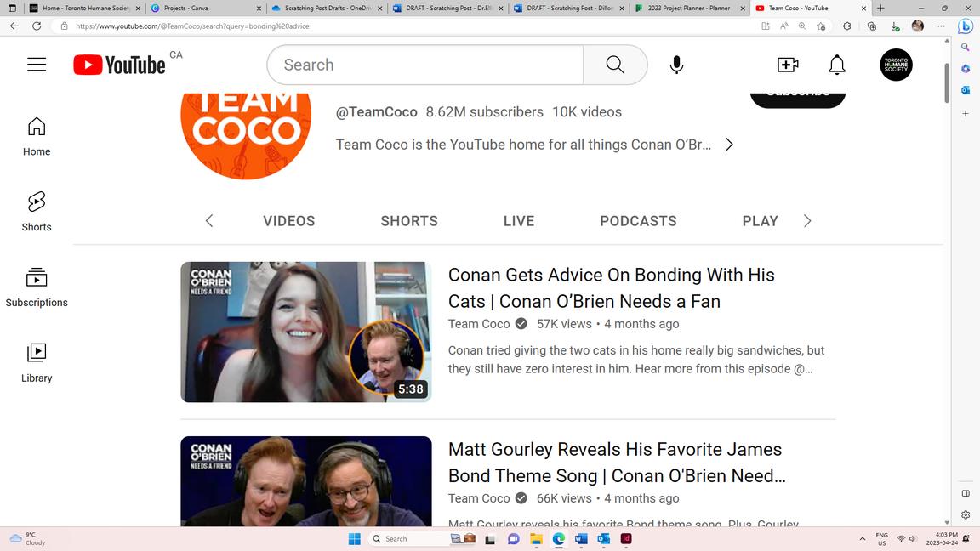Open Home in the left sidebar

[37, 137]
